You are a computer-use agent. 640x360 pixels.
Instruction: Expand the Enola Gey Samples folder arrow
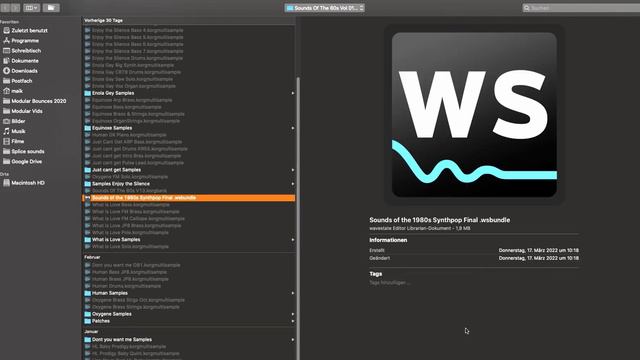293,93
